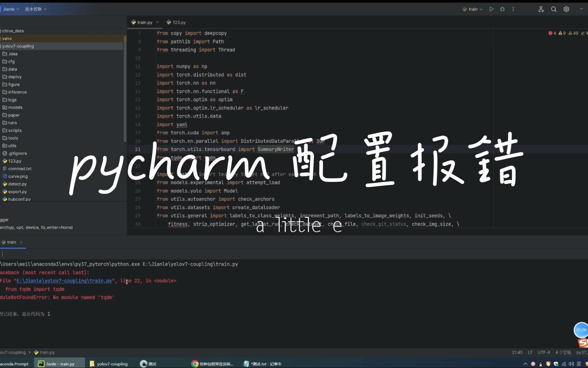Open 测试.txt Notepad taskbar window
Image resolution: width=588 pixels, height=368 pixels.
pyautogui.click(x=262, y=364)
